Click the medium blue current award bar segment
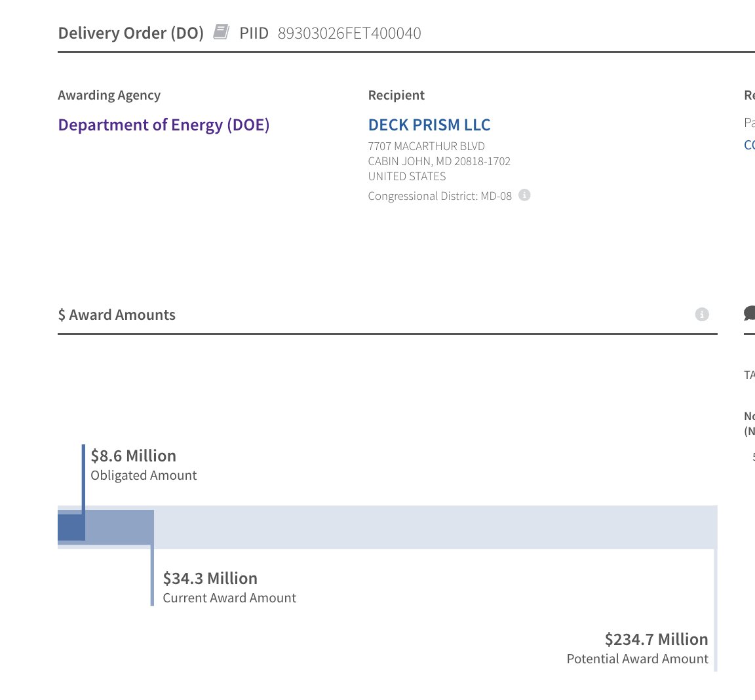The image size is (755, 700). click(119, 527)
